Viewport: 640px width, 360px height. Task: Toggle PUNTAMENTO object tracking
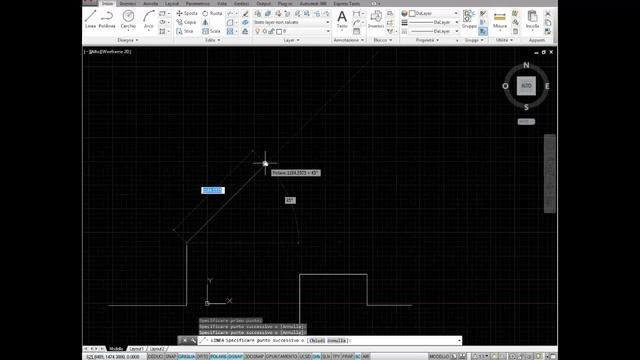[x=282, y=357]
